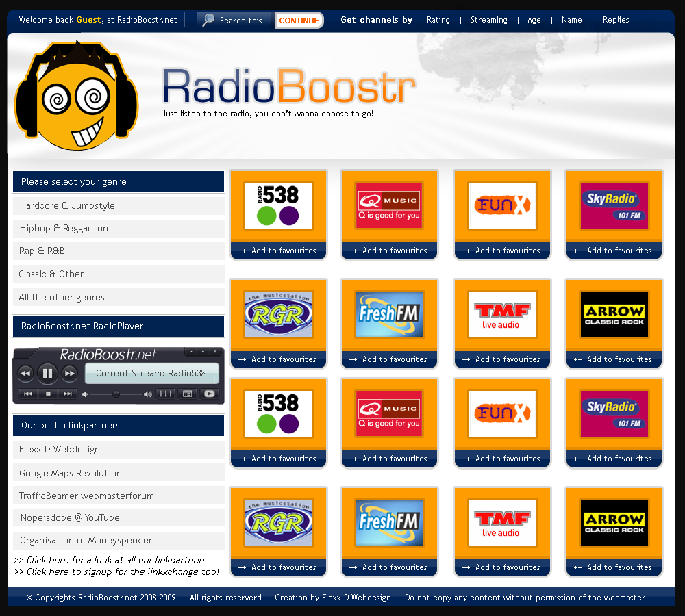This screenshot has width=685, height=616.
Task: Pause the stream in the RadioPlayer
Action: pos(47,373)
